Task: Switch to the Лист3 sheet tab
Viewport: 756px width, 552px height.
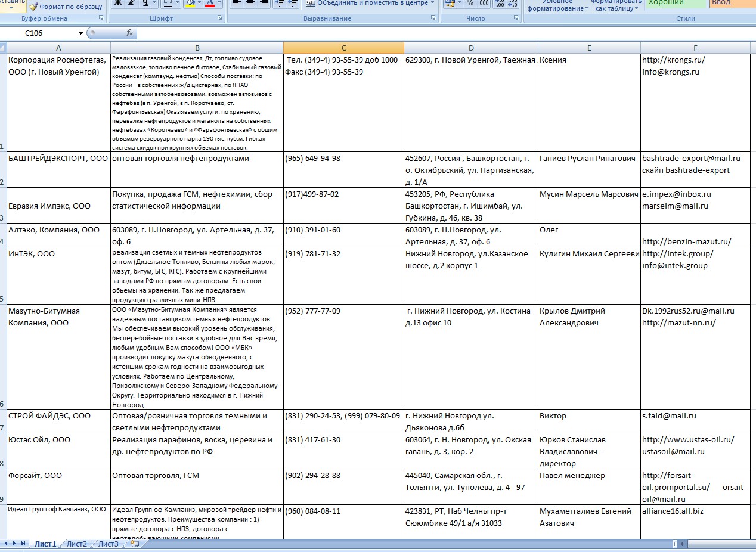Action: click(x=108, y=544)
